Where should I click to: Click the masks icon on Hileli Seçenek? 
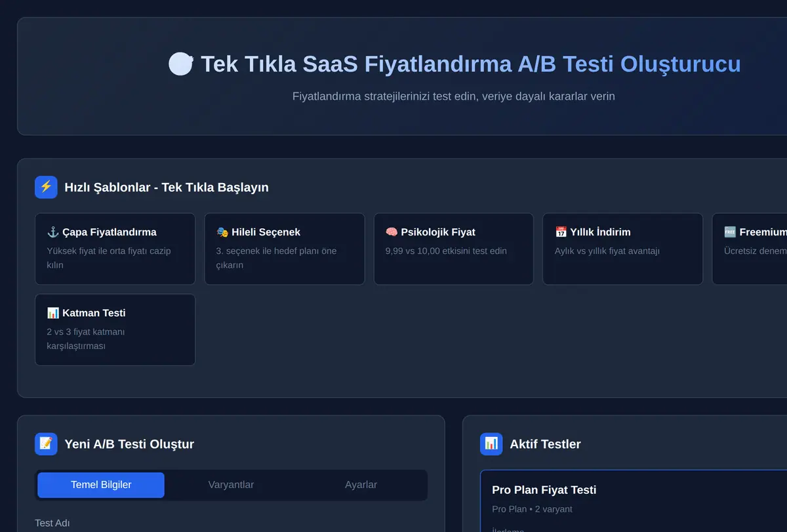(222, 232)
